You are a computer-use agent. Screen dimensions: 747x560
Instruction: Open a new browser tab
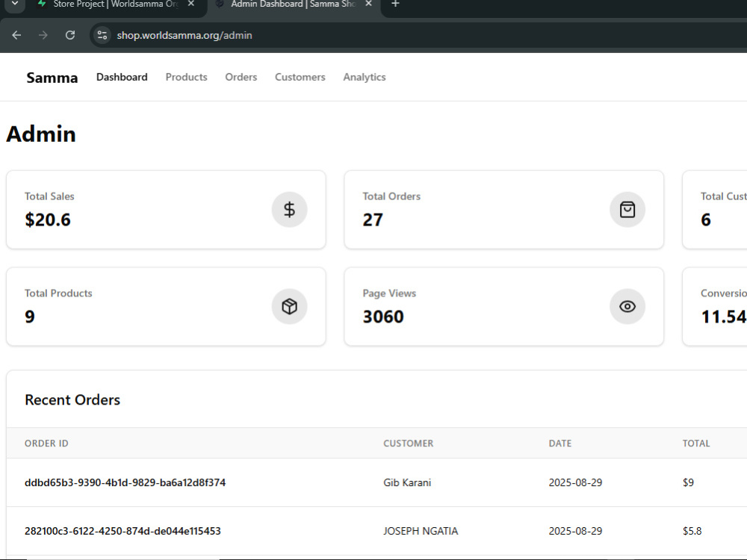[x=395, y=4]
